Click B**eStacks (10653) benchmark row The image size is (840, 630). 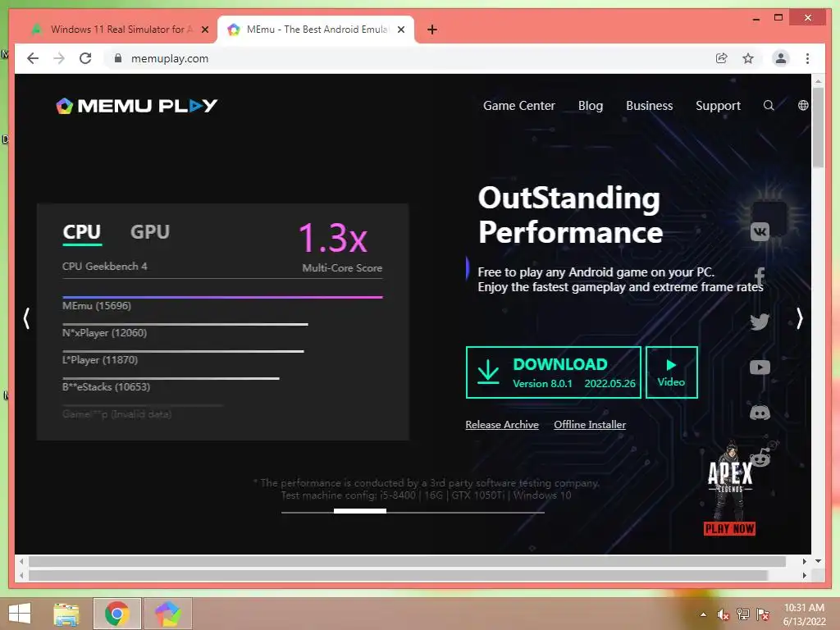[171, 385]
